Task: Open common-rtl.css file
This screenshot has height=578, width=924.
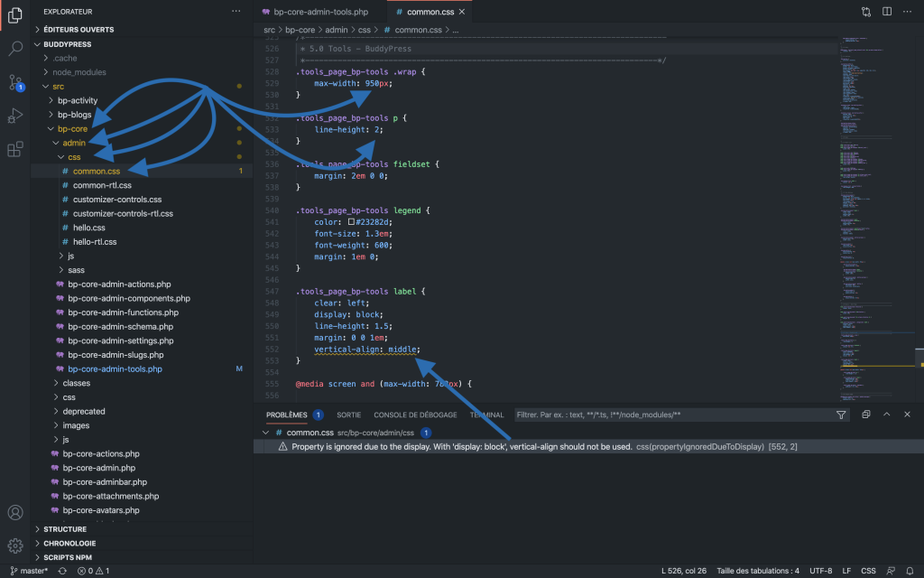Action: click(x=102, y=185)
